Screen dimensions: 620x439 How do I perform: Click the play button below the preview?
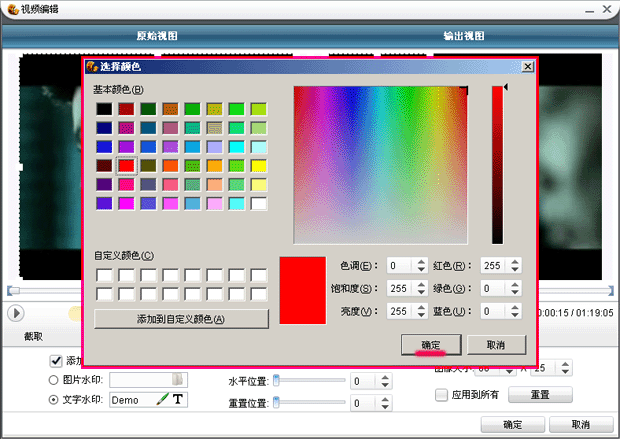[16, 313]
